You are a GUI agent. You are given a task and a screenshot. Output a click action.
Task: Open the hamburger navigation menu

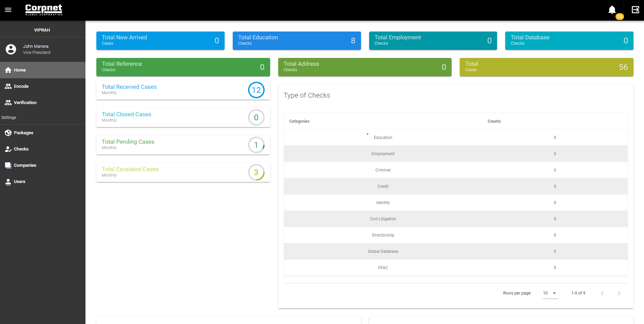pos(8,10)
